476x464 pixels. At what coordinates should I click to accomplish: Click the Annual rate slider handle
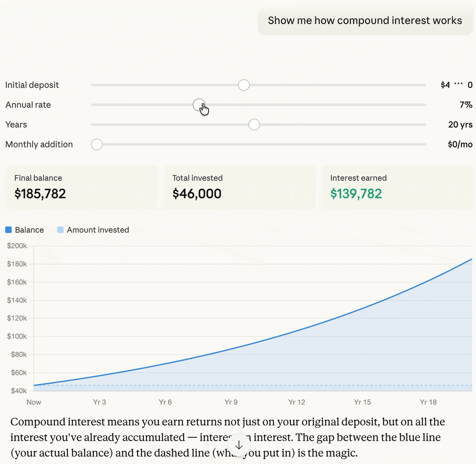(x=198, y=105)
